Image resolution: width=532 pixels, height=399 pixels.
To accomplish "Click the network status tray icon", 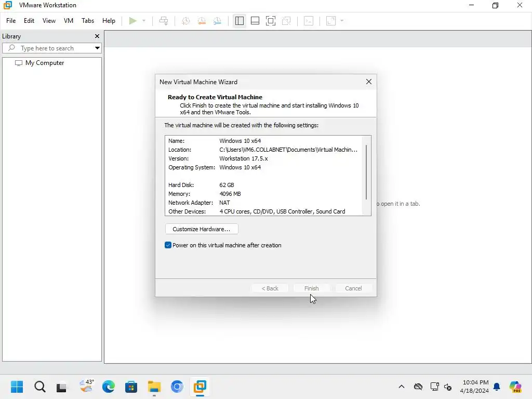I will (434, 387).
